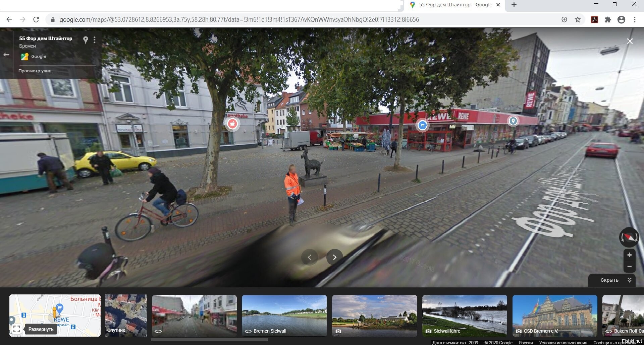Open the Sielwallfähre photo thumbnail
The image size is (644, 345).
pyautogui.click(x=465, y=316)
